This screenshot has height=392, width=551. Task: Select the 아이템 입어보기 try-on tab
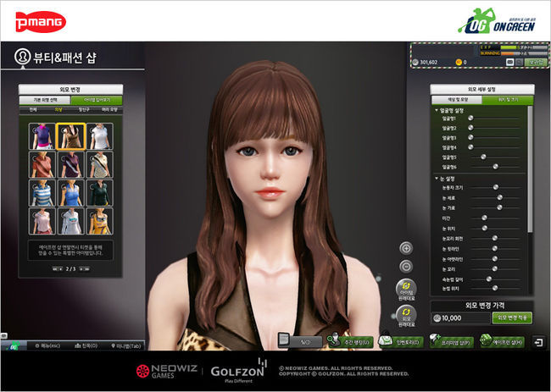coord(97,100)
